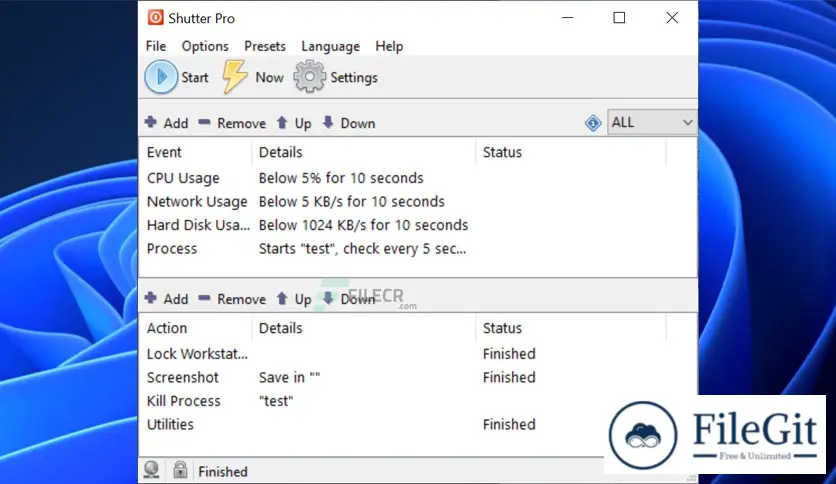Click Up label in Actions toolbar
Image resolution: width=836 pixels, height=484 pixels.
pos(303,300)
